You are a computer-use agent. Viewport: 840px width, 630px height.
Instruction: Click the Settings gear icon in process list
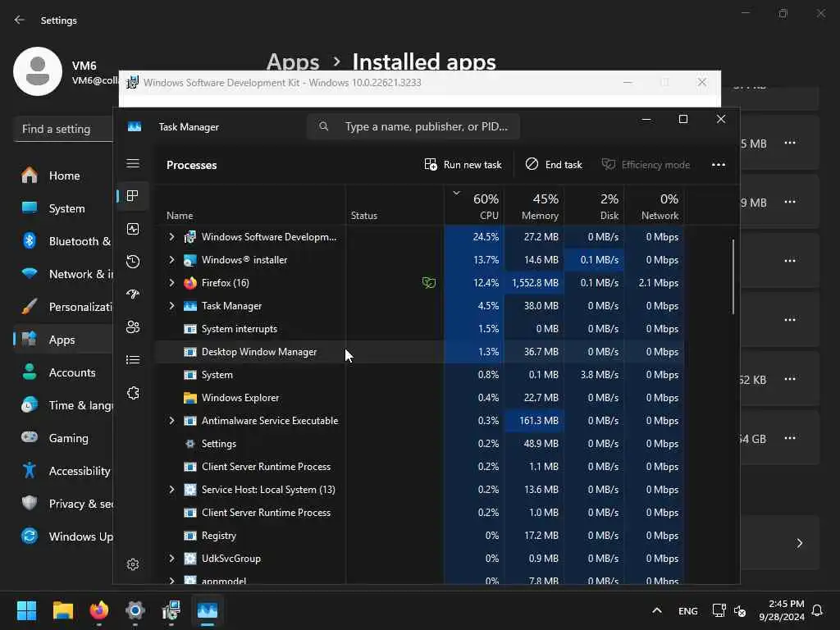pyautogui.click(x=190, y=444)
